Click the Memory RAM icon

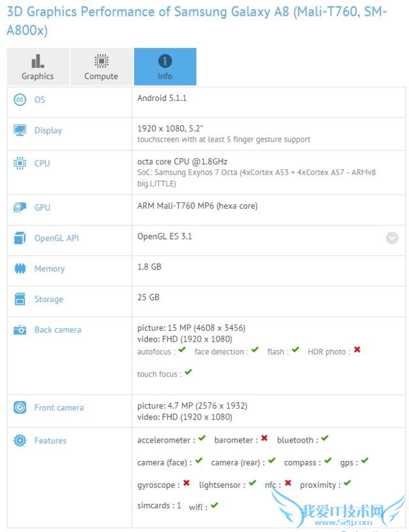pos(20,268)
